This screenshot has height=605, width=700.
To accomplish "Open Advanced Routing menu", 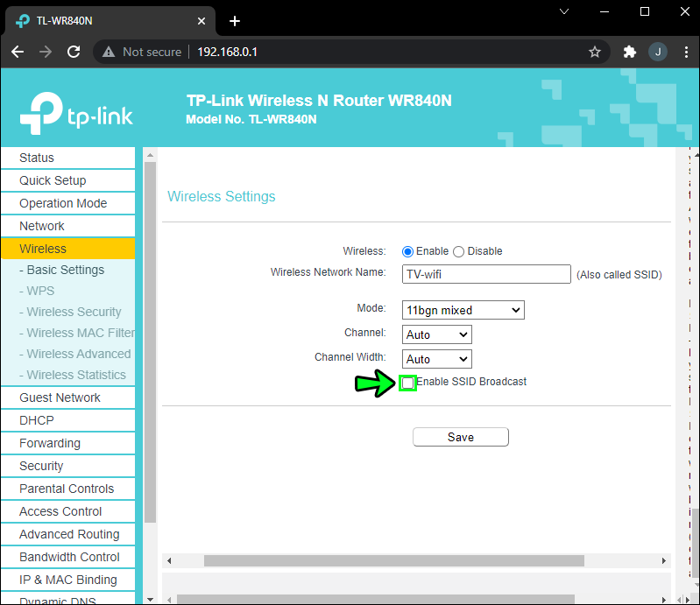I will tap(67, 534).
